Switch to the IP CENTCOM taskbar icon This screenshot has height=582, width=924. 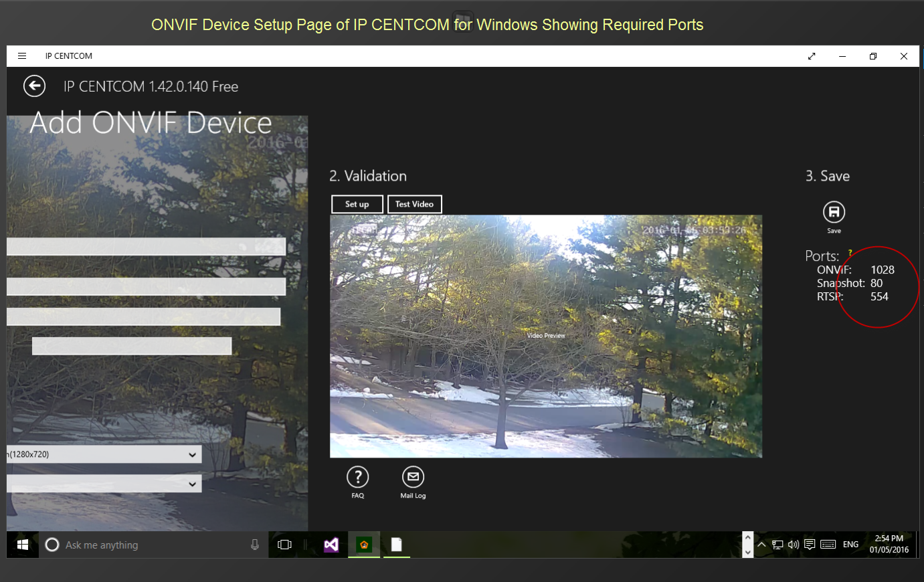click(364, 545)
